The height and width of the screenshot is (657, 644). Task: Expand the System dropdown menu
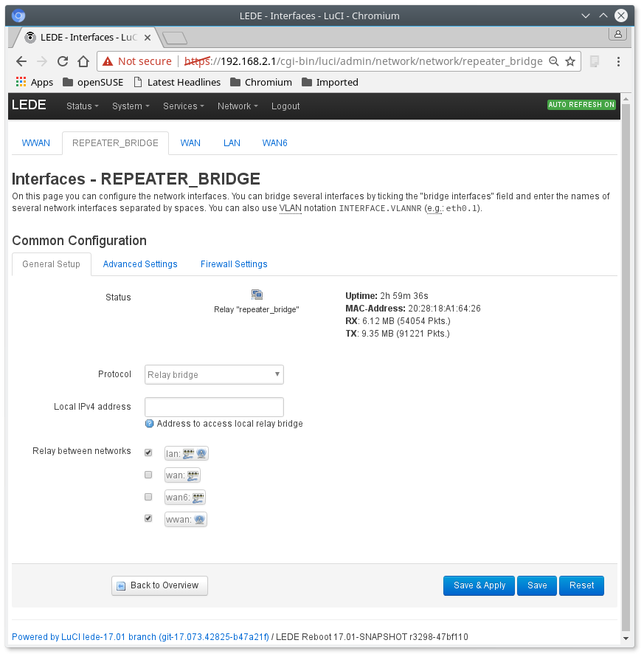coord(131,106)
